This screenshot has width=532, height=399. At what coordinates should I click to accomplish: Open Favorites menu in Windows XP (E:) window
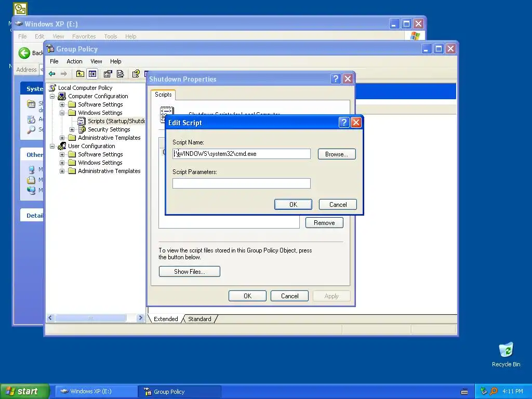[84, 36]
